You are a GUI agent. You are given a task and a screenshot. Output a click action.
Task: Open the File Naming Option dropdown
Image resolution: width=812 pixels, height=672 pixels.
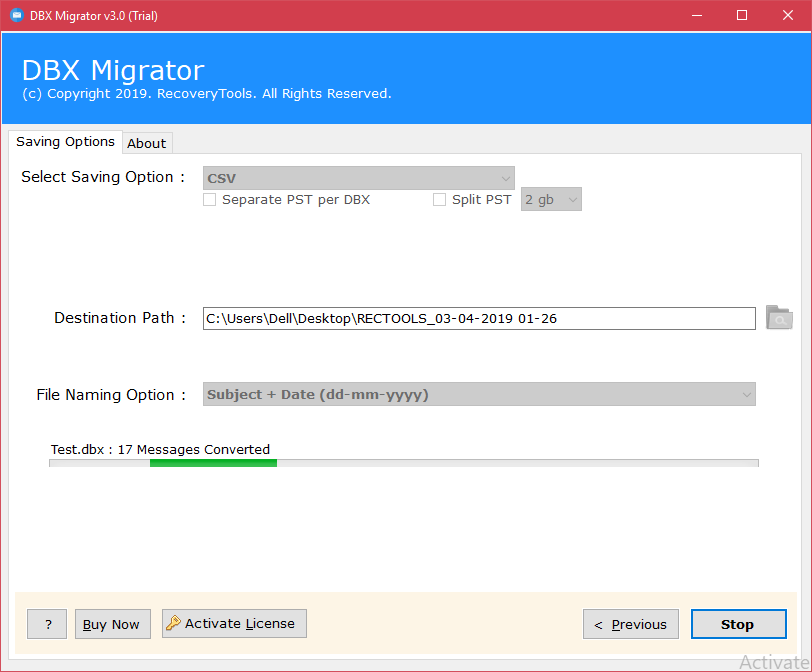[479, 395]
